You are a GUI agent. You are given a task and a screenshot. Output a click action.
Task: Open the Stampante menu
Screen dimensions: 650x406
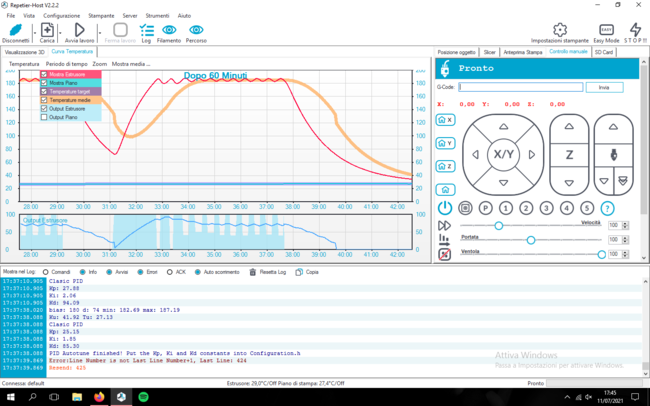pos(101,16)
